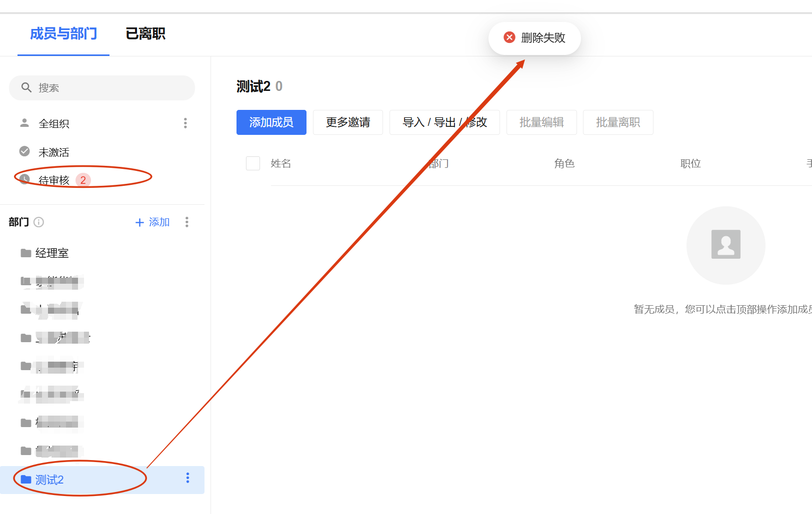
Task: Click 添加 to add a department
Action: [151, 222]
